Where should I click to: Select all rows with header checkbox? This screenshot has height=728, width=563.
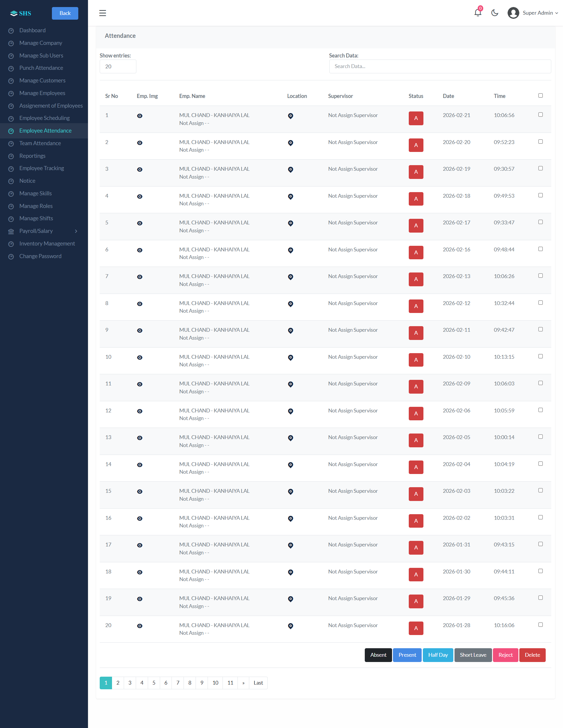(x=540, y=95)
